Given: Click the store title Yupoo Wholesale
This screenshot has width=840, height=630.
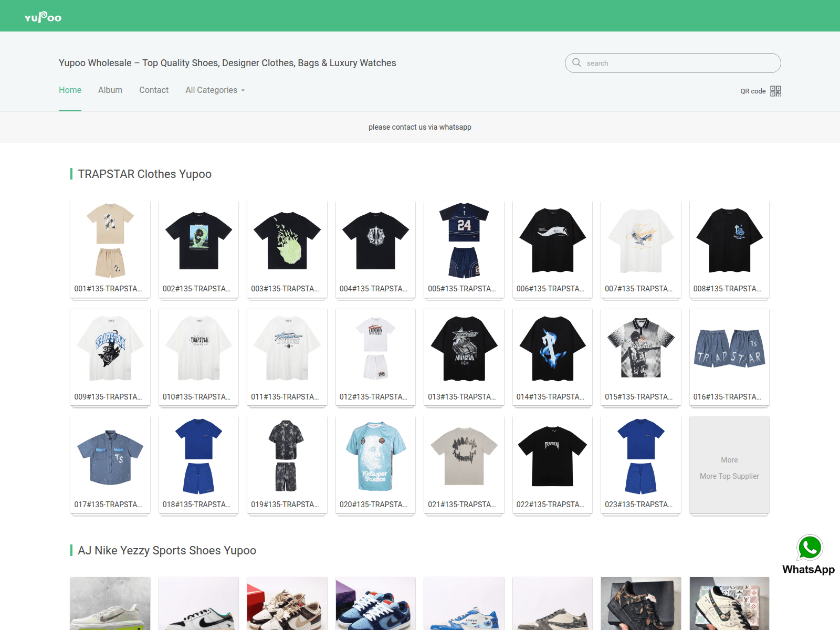Looking at the screenshot, I should tap(227, 63).
